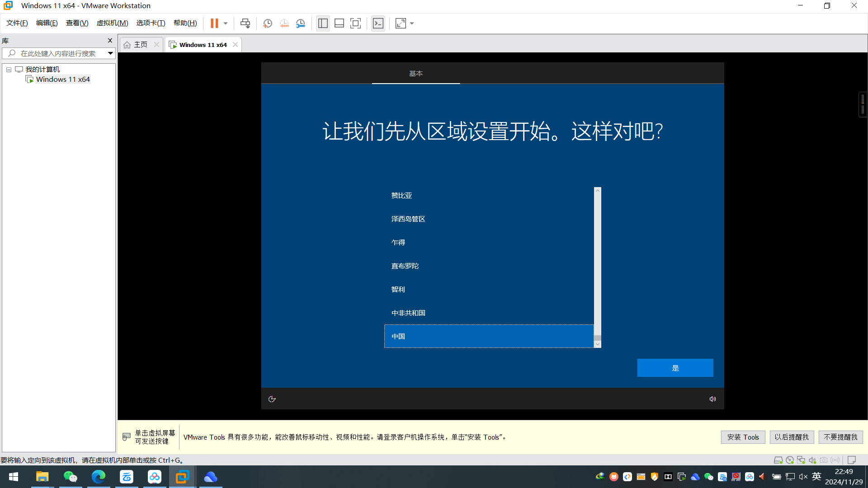Click the sound card status icon
This screenshot has width=868, height=488.
(x=812, y=460)
